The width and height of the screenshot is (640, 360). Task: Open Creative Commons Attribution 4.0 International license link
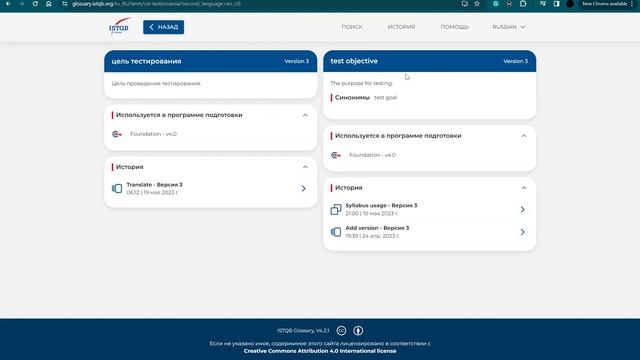tap(320, 351)
